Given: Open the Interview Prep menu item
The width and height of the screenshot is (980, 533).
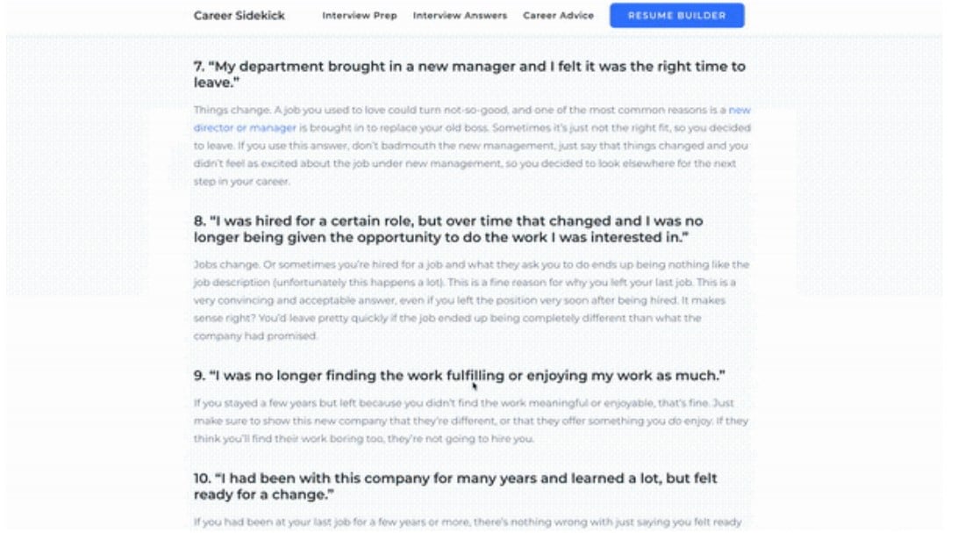Looking at the screenshot, I should pos(359,16).
